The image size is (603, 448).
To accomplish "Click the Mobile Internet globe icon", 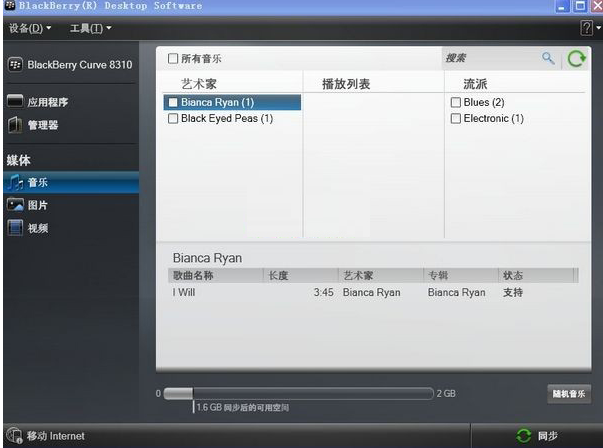I will (15, 436).
